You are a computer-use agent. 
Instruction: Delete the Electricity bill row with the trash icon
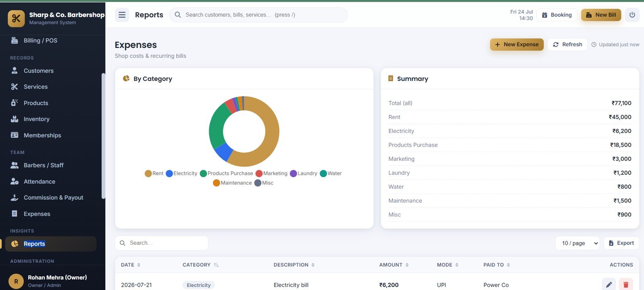click(x=626, y=285)
